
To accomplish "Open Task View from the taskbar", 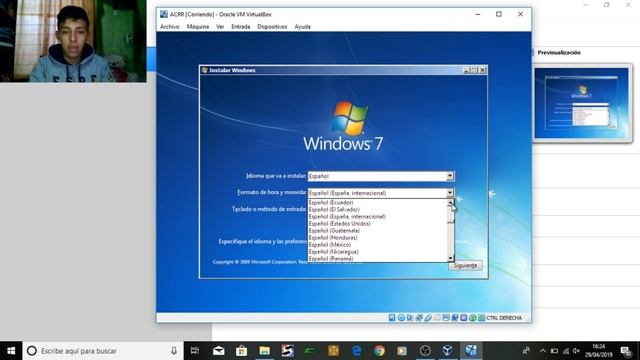I will [x=195, y=351].
